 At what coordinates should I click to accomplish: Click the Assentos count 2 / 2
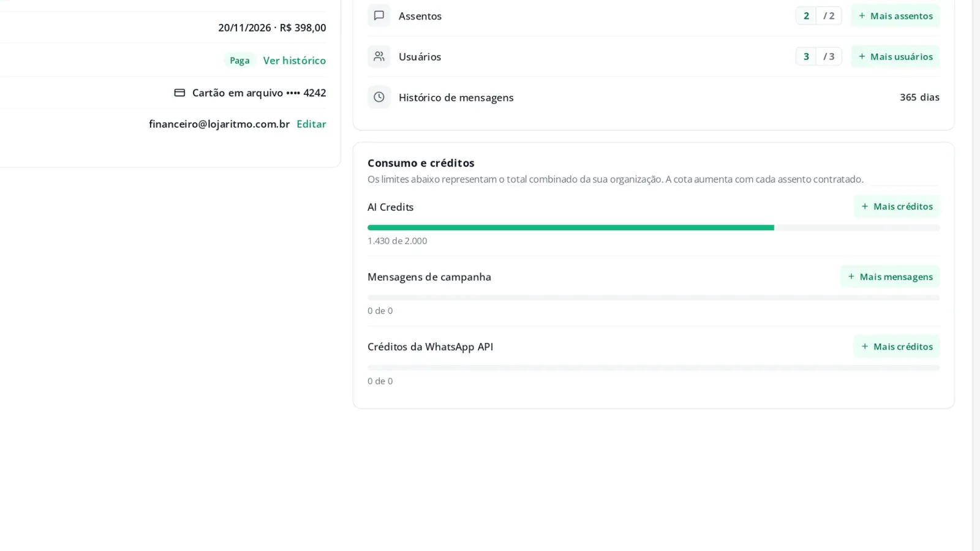coord(818,15)
